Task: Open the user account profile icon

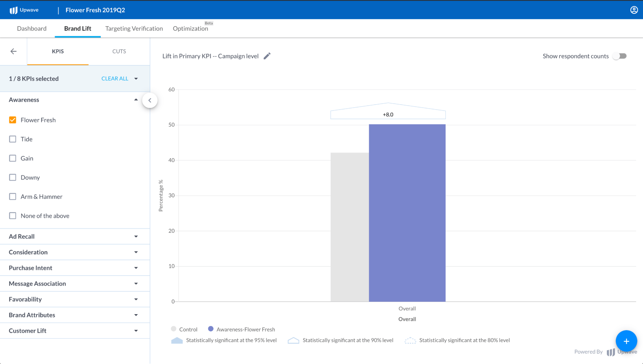Action: [x=634, y=10]
